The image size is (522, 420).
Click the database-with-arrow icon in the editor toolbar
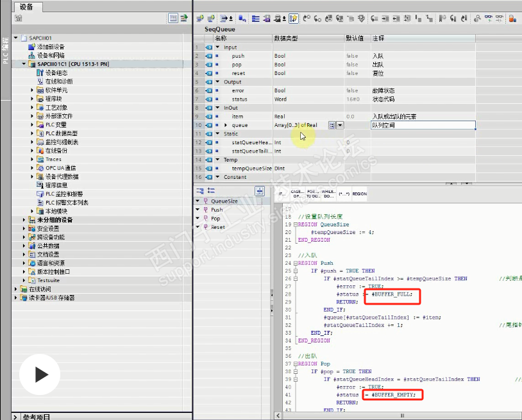[x=242, y=19]
